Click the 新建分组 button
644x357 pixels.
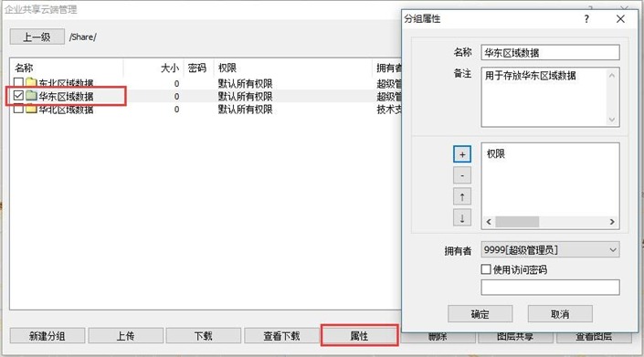pyautogui.click(x=48, y=336)
